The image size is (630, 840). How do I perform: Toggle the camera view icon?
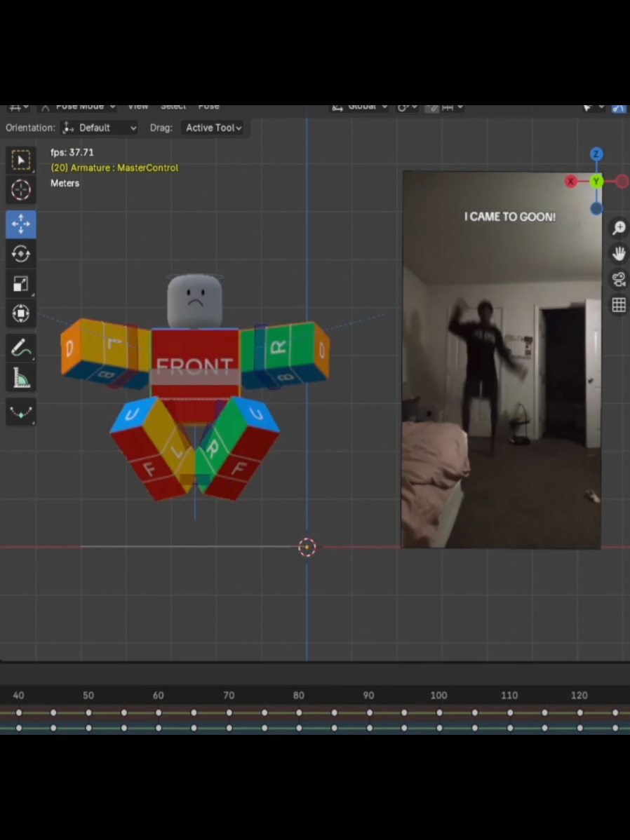(x=619, y=279)
